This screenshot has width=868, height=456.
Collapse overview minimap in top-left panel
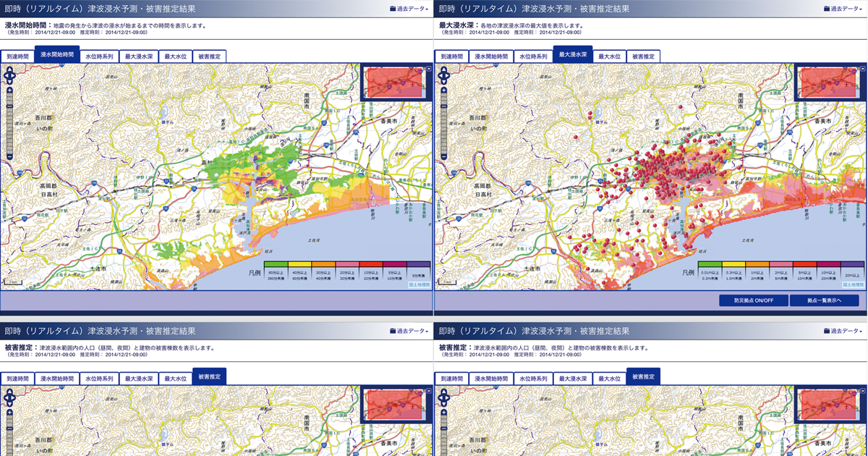[x=428, y=69]
